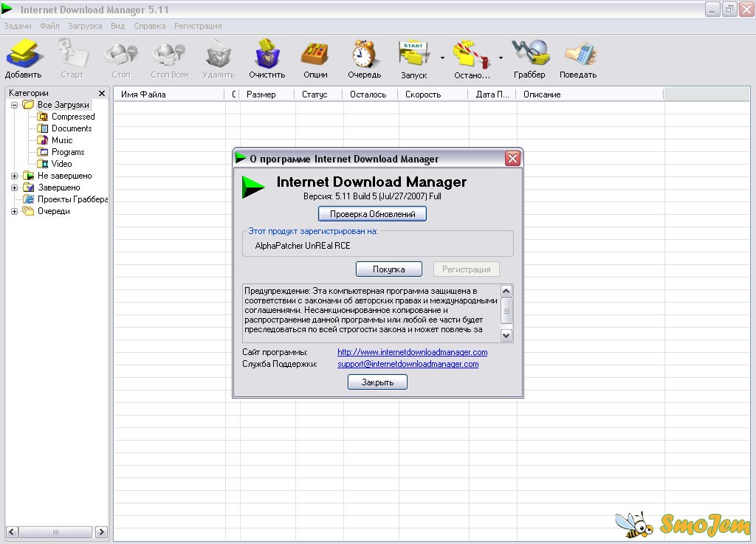Close the Категории panel with X
Viewport: 756px width, 544px height.
102,94
